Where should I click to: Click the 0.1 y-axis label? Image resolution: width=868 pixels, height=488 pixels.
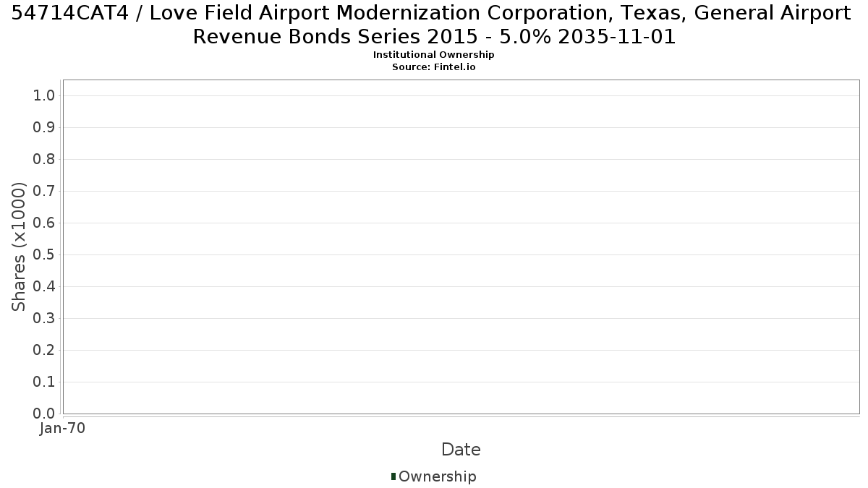tap(45, 382)
